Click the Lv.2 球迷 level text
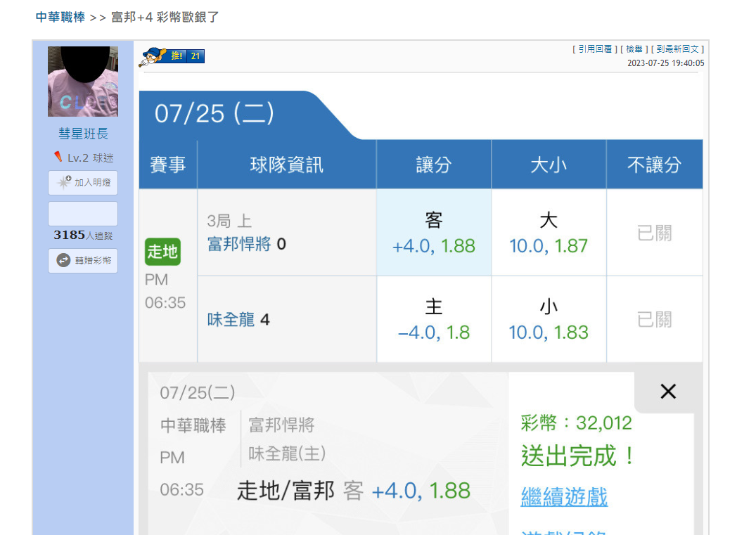The image size is (756, 535). coord(90,157)
